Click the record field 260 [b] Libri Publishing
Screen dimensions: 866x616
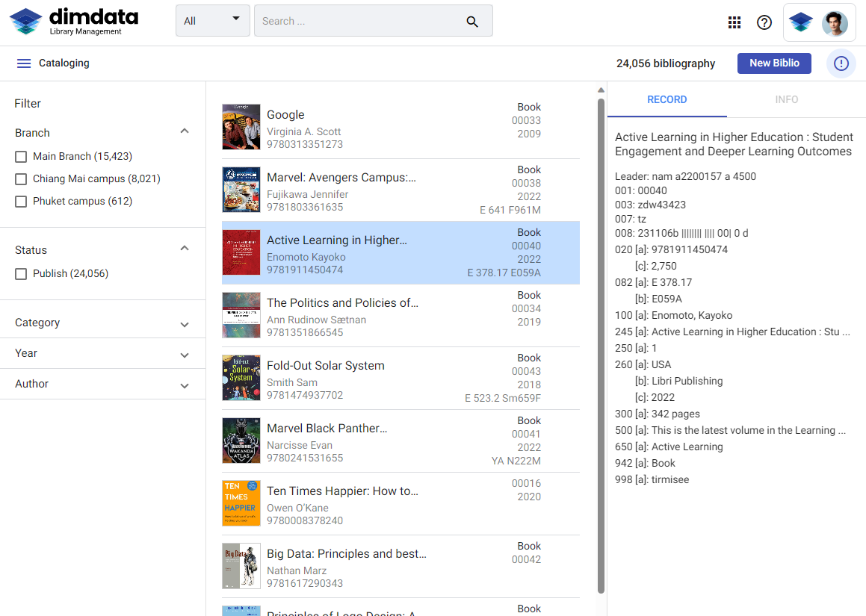tap(678, 381)
